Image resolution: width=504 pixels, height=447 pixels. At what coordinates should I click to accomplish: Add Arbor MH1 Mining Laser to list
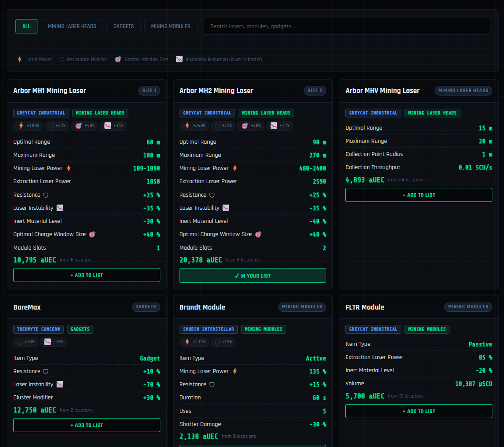pyautogui.click(x=87, y=275)
